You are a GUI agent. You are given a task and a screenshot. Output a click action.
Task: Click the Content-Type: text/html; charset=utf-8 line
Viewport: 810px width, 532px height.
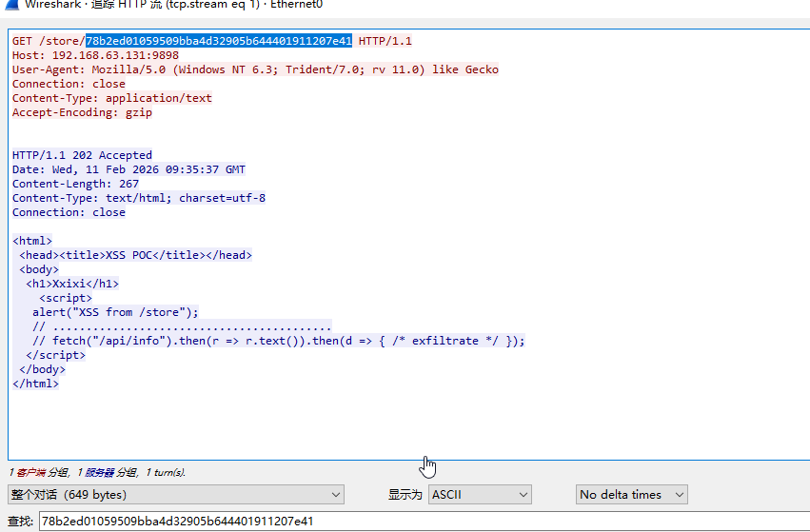[139, 198]
